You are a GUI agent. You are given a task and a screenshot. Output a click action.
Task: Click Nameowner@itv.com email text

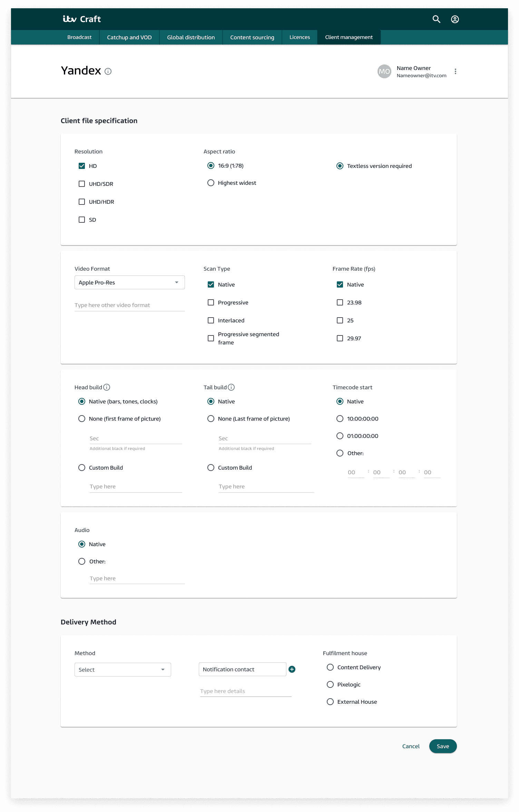(x=421, y=76)
